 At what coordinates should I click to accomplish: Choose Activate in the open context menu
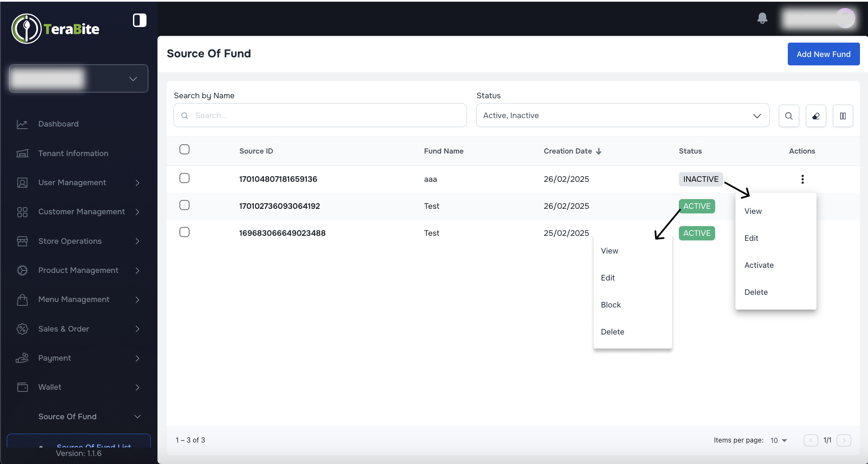tap(759, 265)
